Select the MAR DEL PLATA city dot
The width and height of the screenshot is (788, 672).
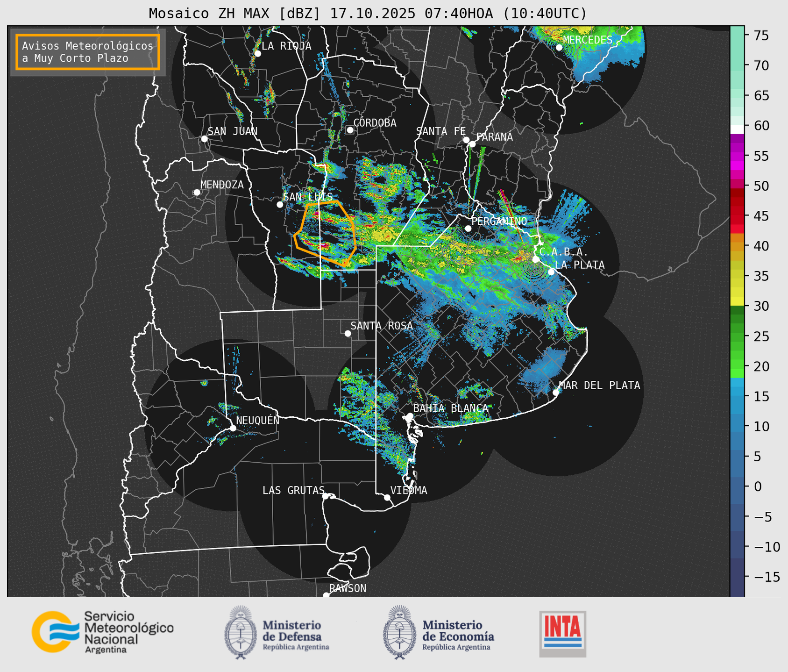[556, 393]
